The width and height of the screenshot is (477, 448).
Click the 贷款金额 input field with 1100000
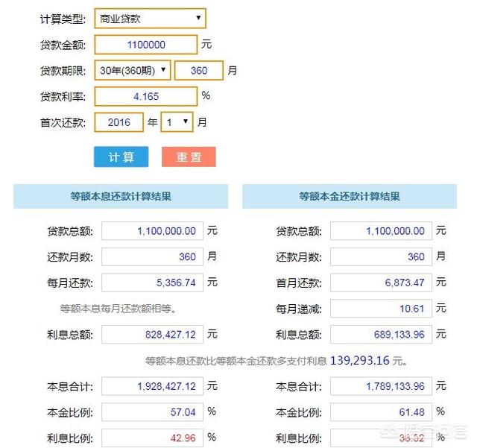(x=146, y=45)
